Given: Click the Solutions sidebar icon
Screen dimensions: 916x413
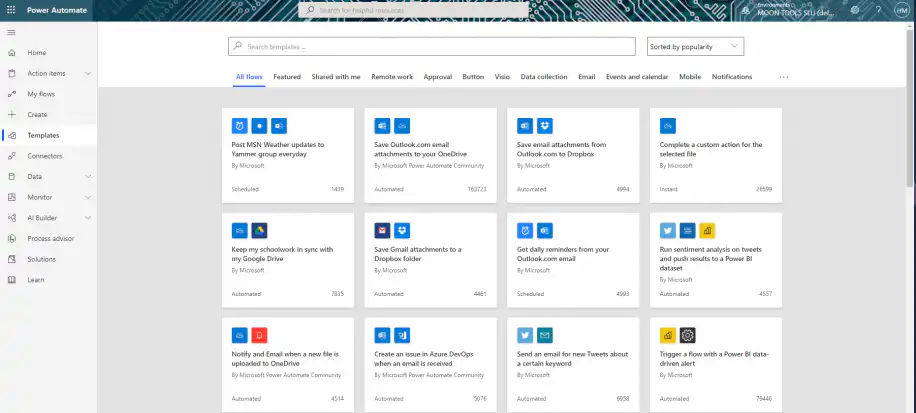Looking at the screenshot, I should 12,259.
